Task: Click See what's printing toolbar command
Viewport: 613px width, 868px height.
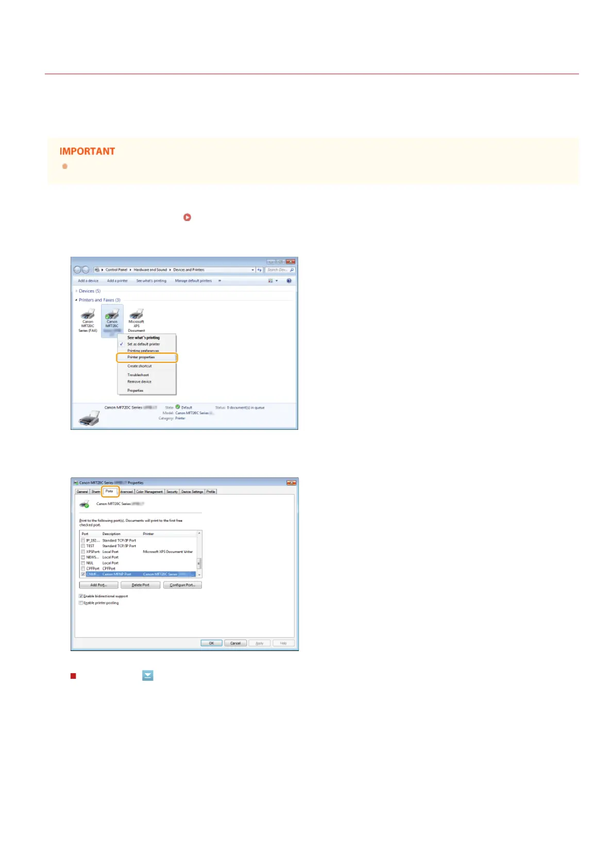Action: pos(151,281)
